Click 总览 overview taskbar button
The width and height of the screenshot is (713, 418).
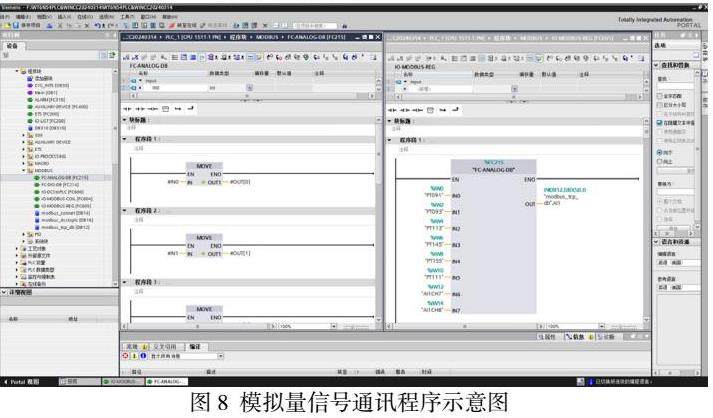79,382
